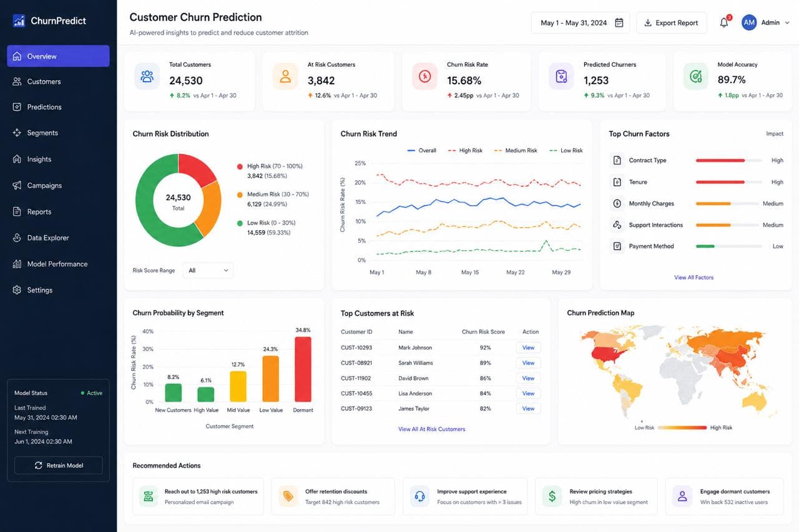Click the Campaigns megaphone icon
This screenshot has width=799, height=532.
click(x=17, y=185)
